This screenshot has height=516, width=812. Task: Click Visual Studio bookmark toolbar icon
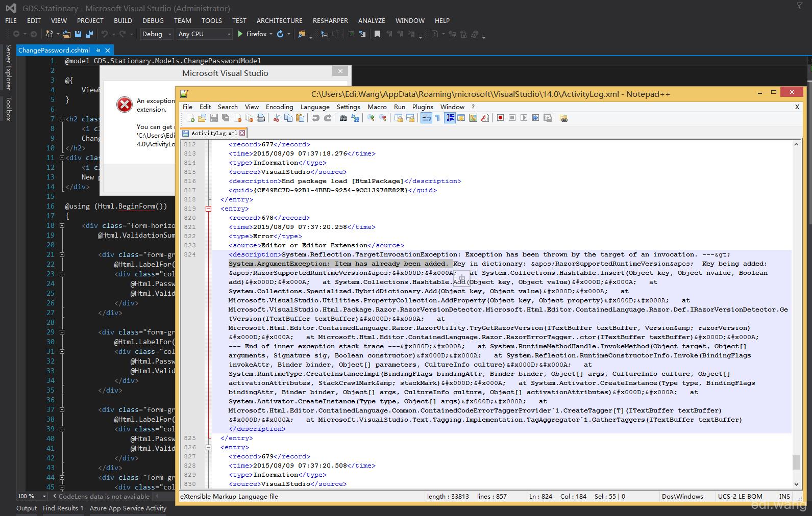[377, 34]
